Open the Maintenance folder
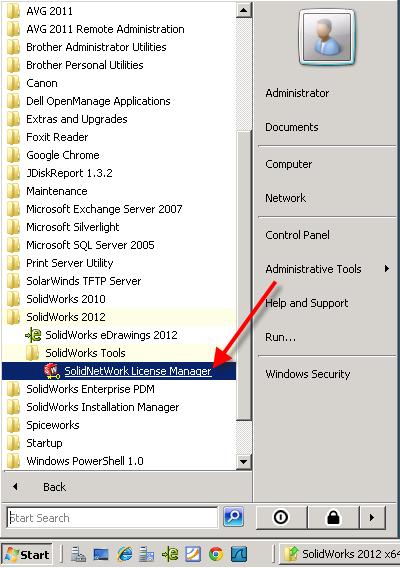This screenshot has height=568, width=400. (x=119, y=191)
